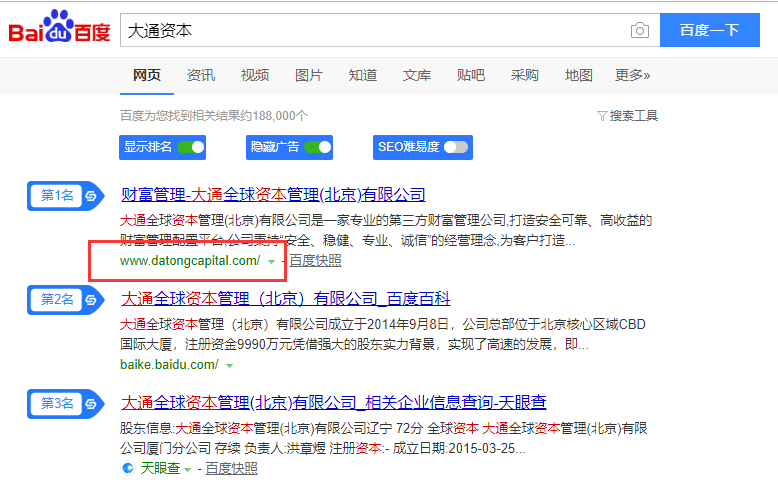Viewport: 778px width, 480px height.
Task: Open camera image search icon
Action: tap(640, 30)
